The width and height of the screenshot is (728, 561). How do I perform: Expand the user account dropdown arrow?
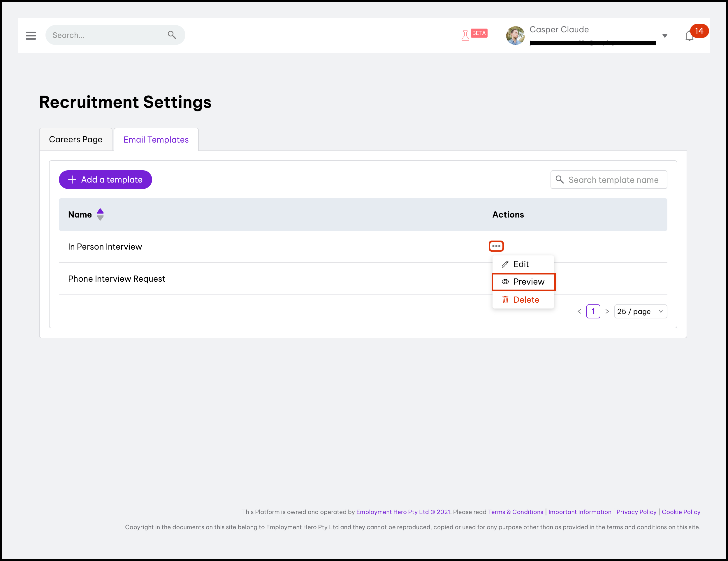(x=665, y=36)
